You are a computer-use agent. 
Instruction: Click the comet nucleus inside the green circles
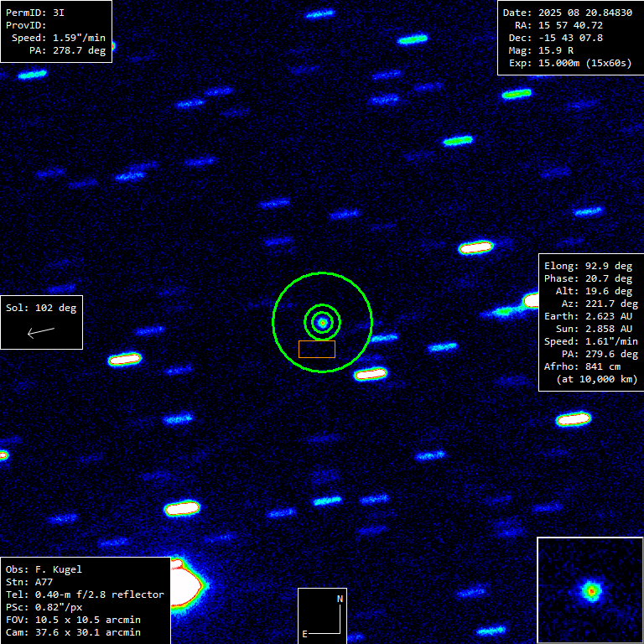coord(322,321)
